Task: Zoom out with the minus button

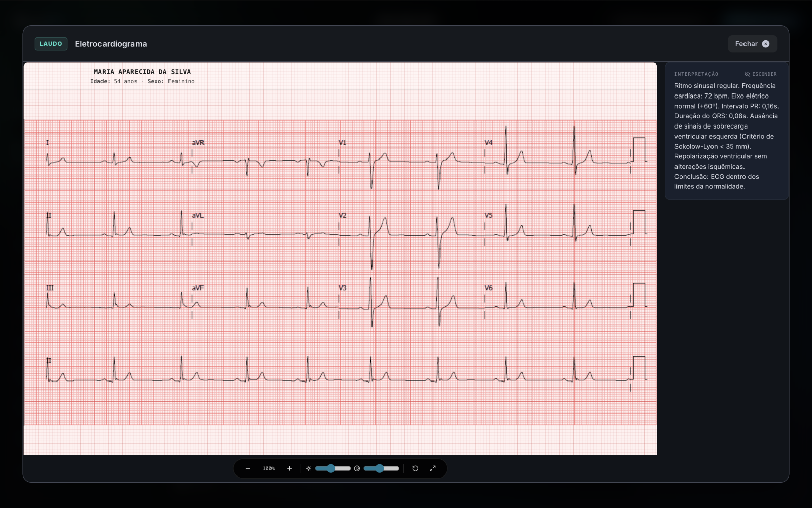Action: (248, 468)
